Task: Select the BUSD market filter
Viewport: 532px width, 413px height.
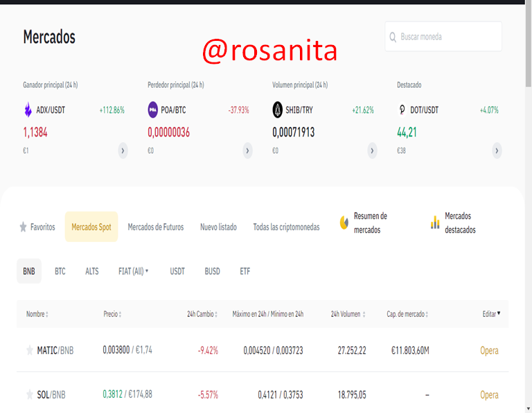Action: coord(213,271)
